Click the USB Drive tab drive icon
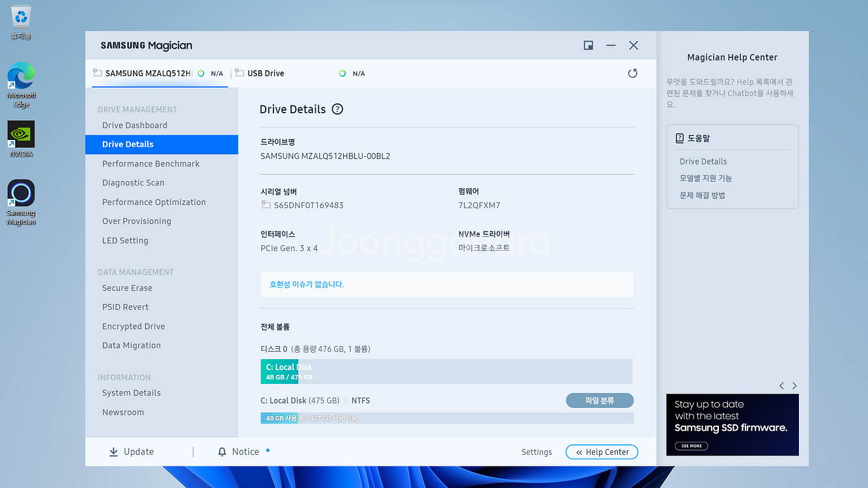 [240, 73]
